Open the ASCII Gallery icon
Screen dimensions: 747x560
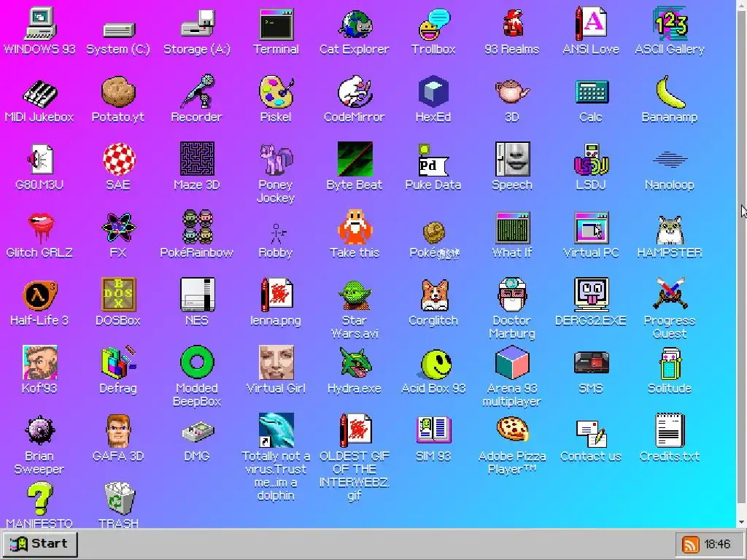pyautogui.click(x=670, y=24)
